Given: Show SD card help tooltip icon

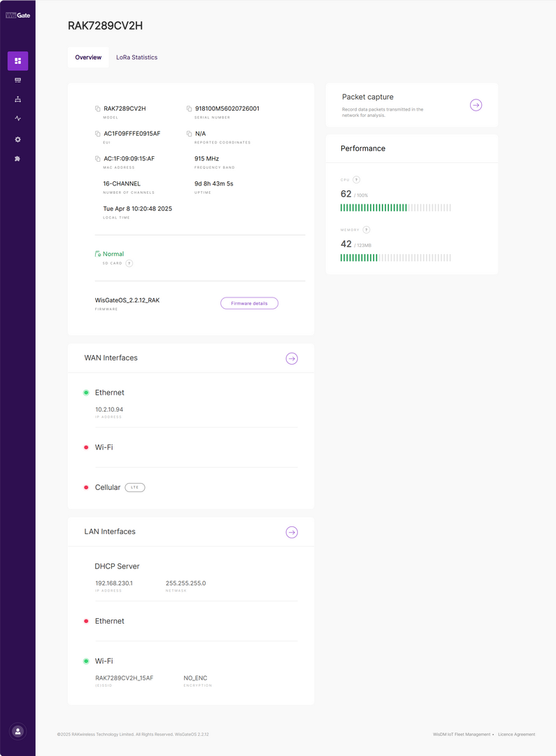Looking at the screenshot, I should (x=129, y=263).
